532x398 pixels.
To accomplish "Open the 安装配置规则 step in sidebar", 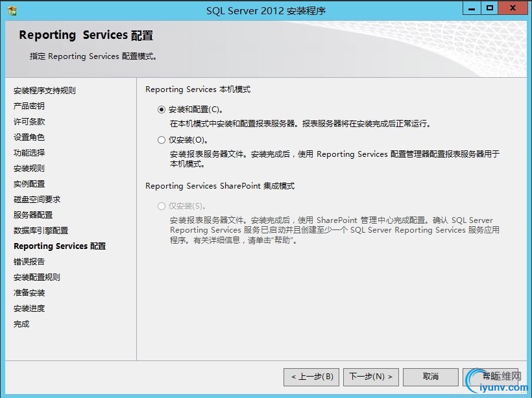I will 36,277.
